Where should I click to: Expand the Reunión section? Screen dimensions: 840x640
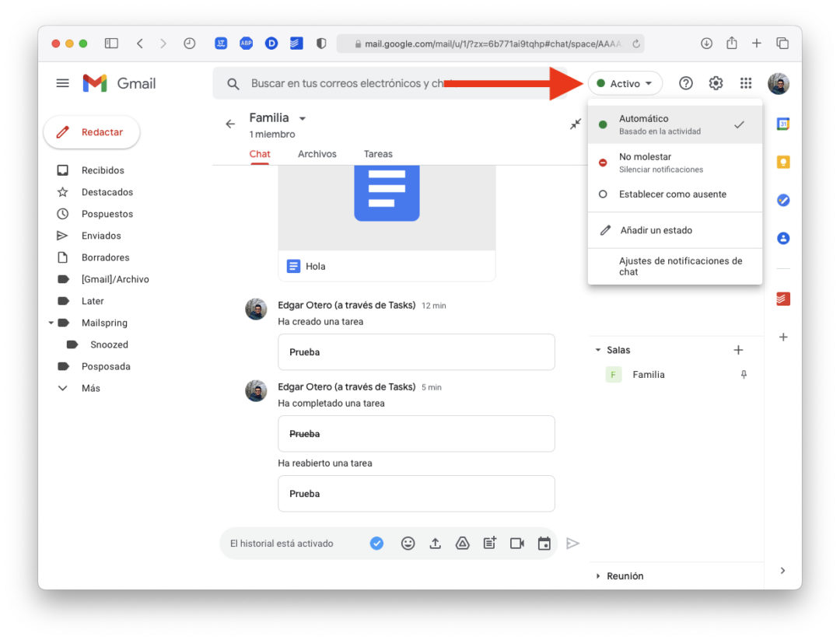click(625, 575)
